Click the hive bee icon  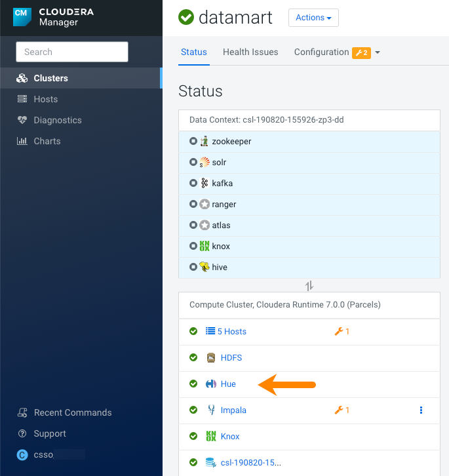(205, 267)
